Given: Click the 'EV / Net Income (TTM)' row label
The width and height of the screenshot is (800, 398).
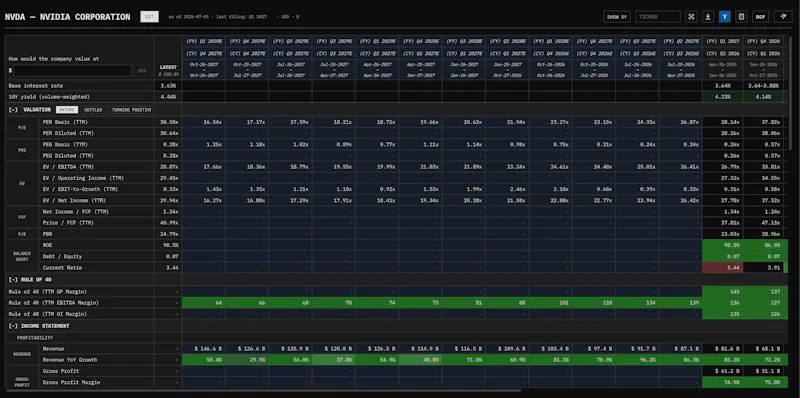Looking at the screenshot, I should [76, 201].
